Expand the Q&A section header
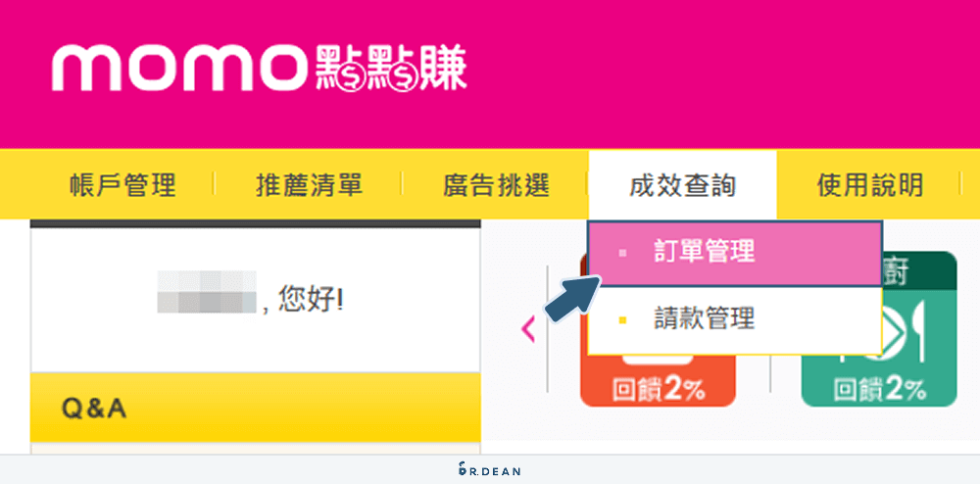 pos(255,409)
